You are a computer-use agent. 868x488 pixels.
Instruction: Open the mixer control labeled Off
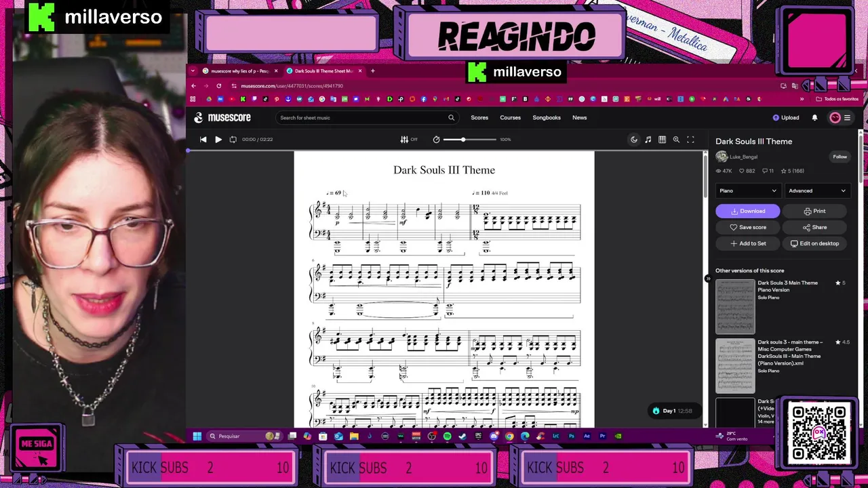(x=409, y=139)
